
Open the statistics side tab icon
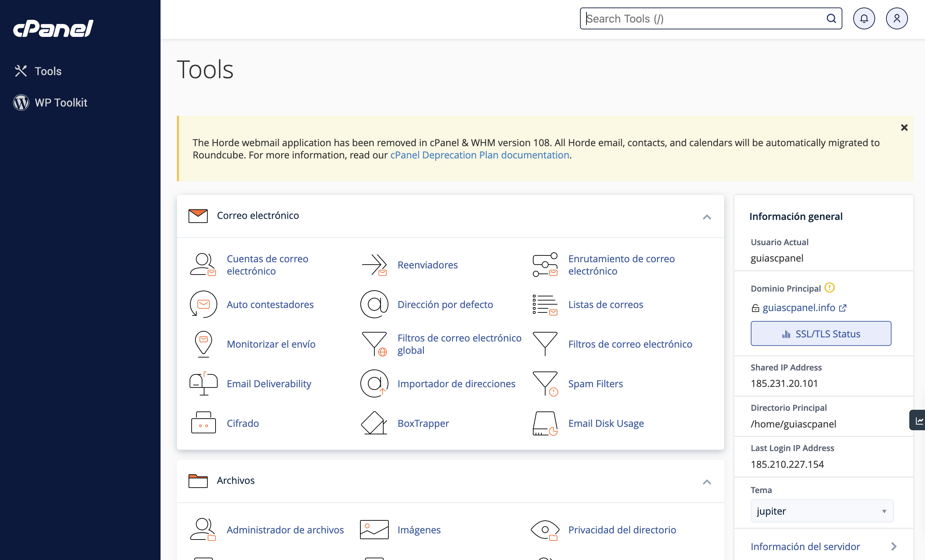coord(918,420)
